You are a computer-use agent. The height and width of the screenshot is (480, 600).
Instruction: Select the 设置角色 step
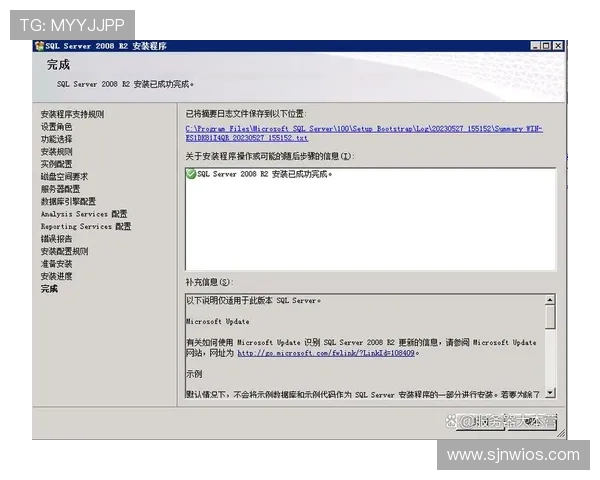pyautogui.click(x=56, y=127)
